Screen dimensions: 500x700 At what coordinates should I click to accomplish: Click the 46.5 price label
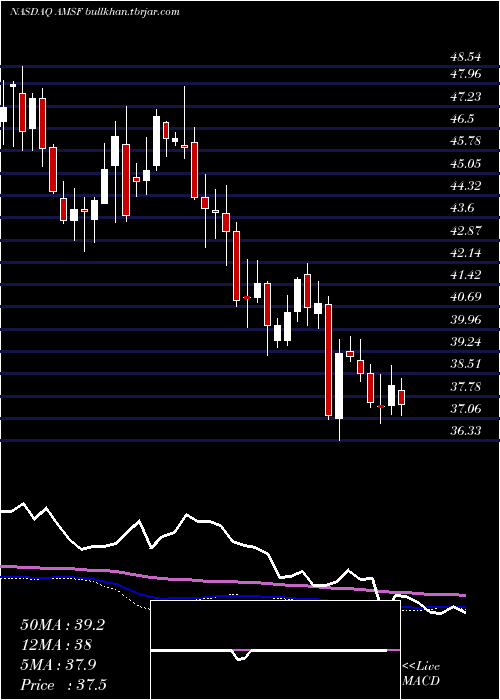[463, 118]
